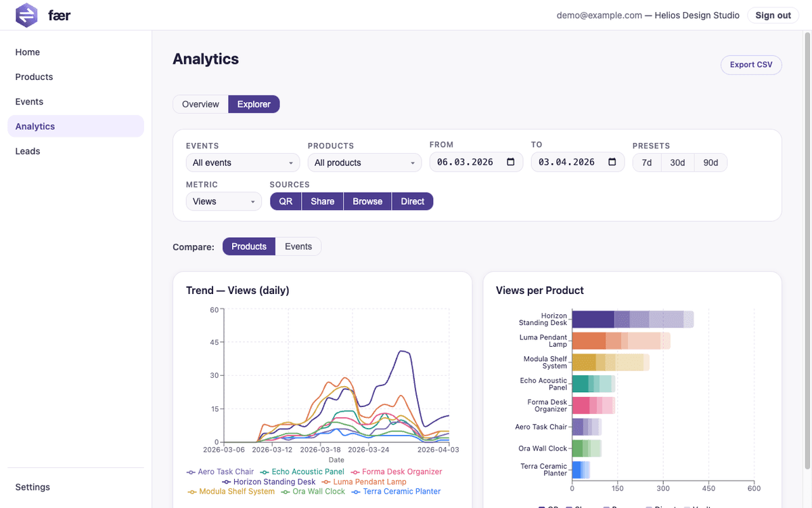Toggle the QR traffic source
812x508 pixels.
(285, 201)
